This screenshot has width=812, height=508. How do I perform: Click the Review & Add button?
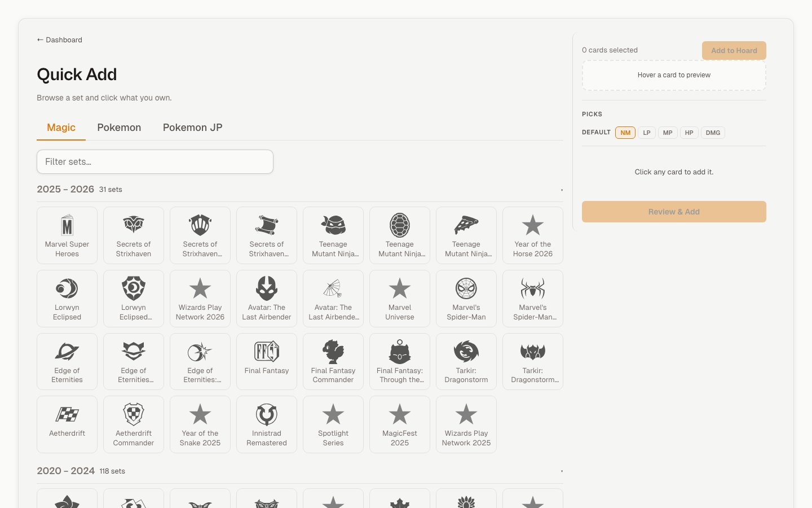pyautogui.click(x=674, y=212)
